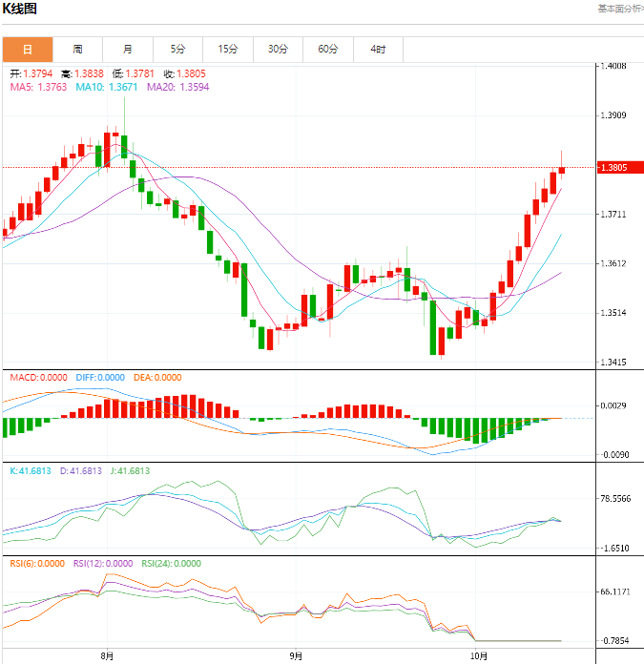Click the MA20 moving average label
The image size is (644, 664).
click(177, 87)
